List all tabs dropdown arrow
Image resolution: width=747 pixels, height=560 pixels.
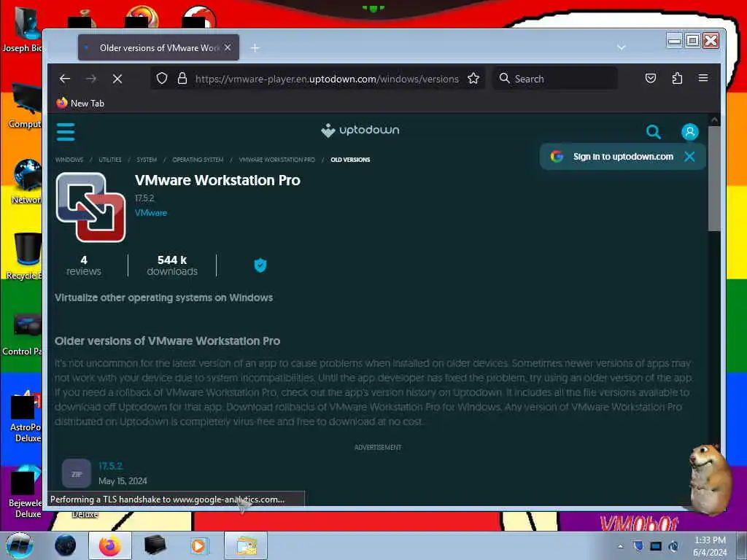[622, 47]
